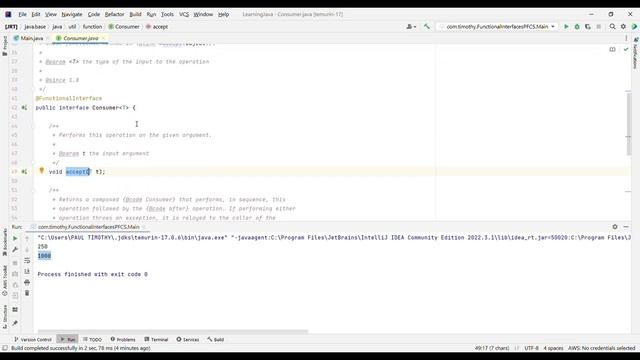Open the Tools menu
Viewport: 640px width, 360px height.
(167, 14)
